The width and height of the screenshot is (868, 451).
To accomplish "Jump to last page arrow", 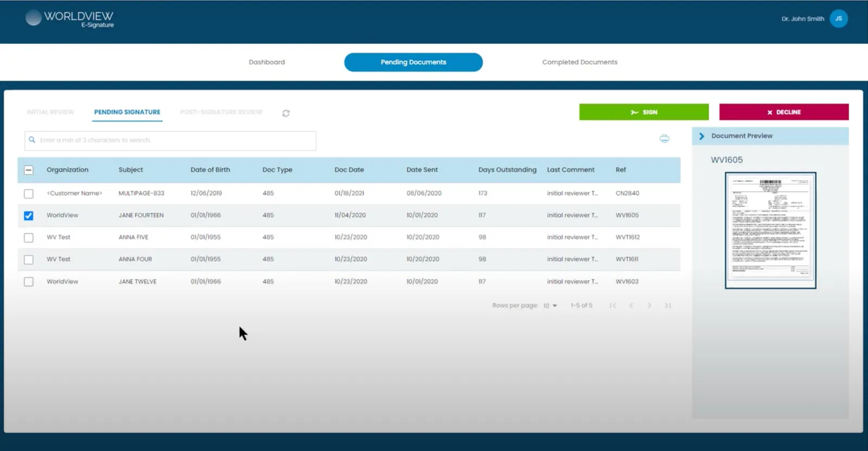I will [x=668, y=306].
